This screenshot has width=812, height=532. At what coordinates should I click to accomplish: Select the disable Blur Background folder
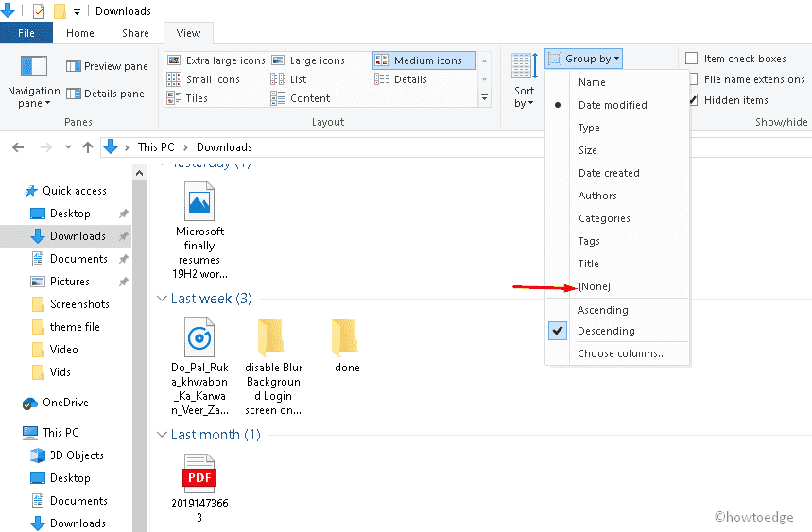click(x=273, y=367)
